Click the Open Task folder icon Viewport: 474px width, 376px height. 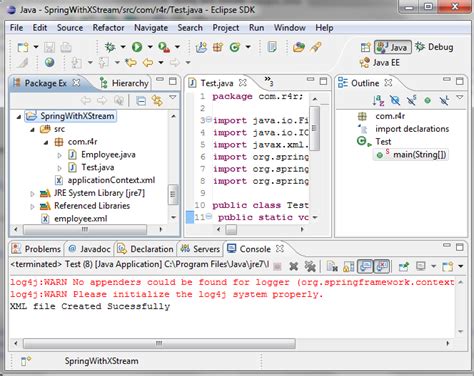pos(299,47)
